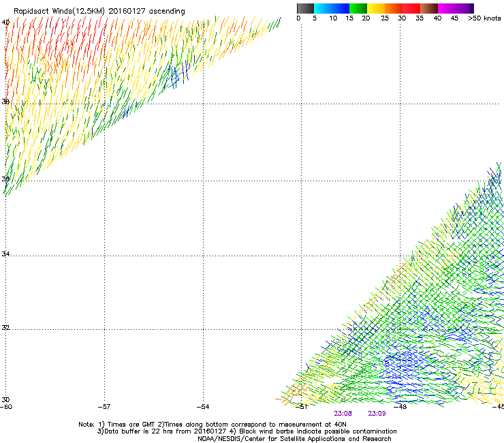
Task: Click the note 'Black wind barbs indicate possible contamination'
Action: point(318,431)
